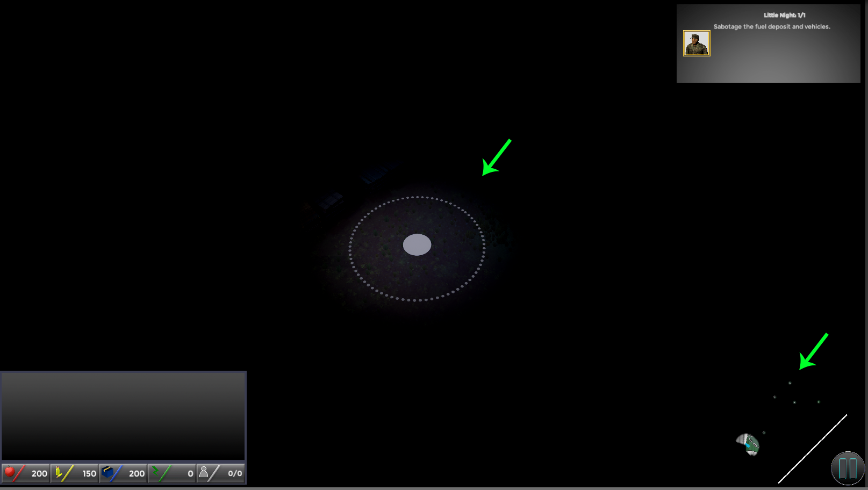The height and width of the screenshot is (490, 868).
Task: Click the empty unit info panel
Action: pos(124,416)
